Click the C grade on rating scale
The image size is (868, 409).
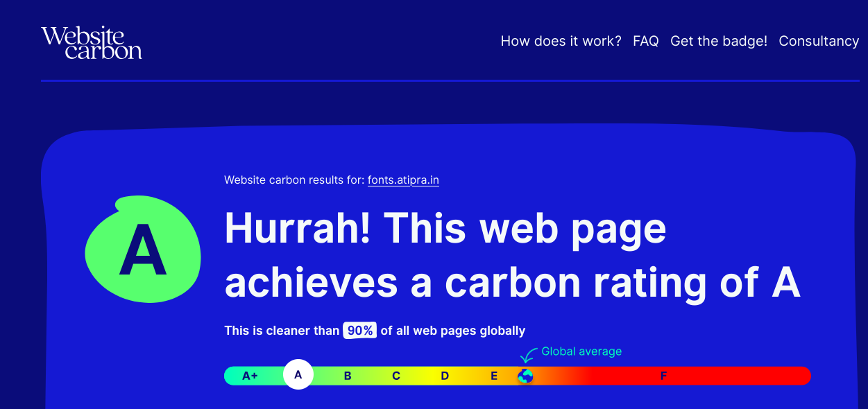(x=396, y=376)
